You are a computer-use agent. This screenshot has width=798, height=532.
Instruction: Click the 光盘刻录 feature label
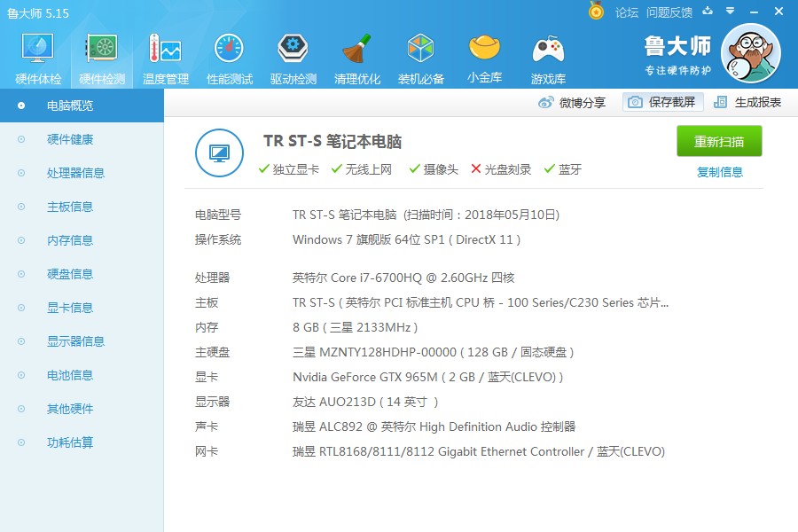tap(507, 169)
